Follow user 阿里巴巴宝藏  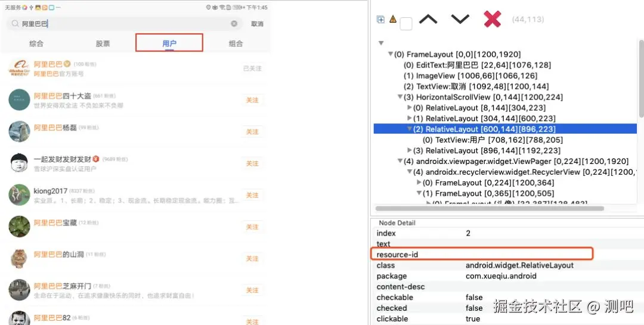point(252,227)
